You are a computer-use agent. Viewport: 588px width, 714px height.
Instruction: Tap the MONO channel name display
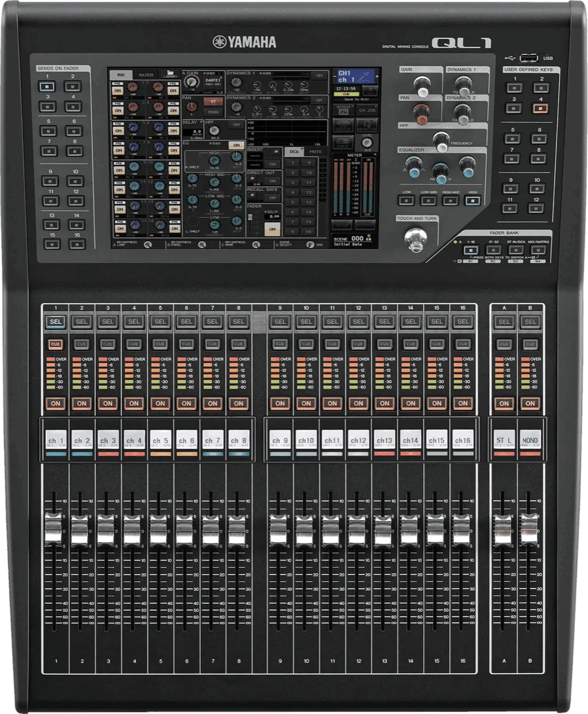530,441
